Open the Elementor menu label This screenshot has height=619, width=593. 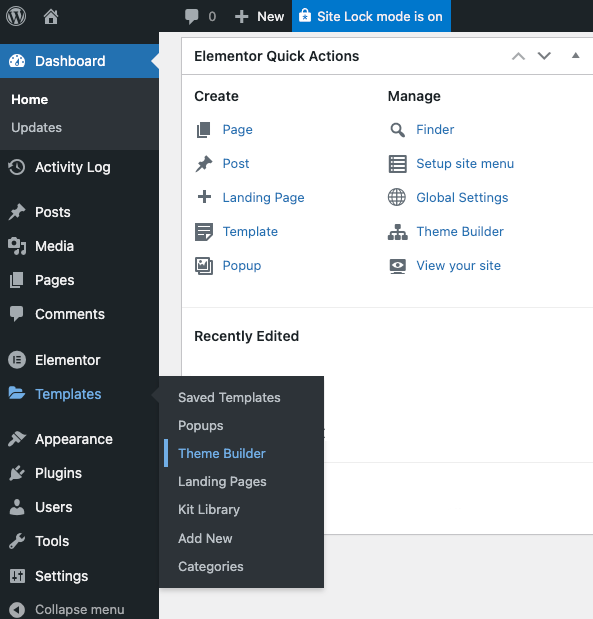click(68, 360)
